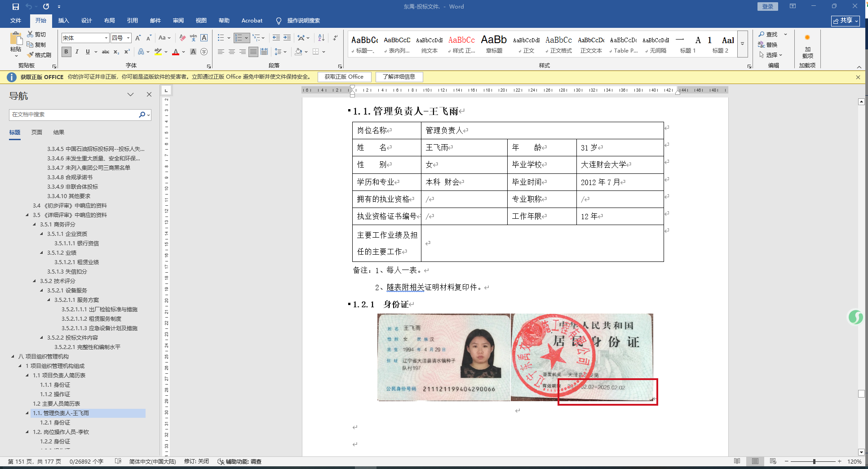Open the 插入 ribbon tab
The height and width of the screenshot is (469, 868).
point(63,20)
